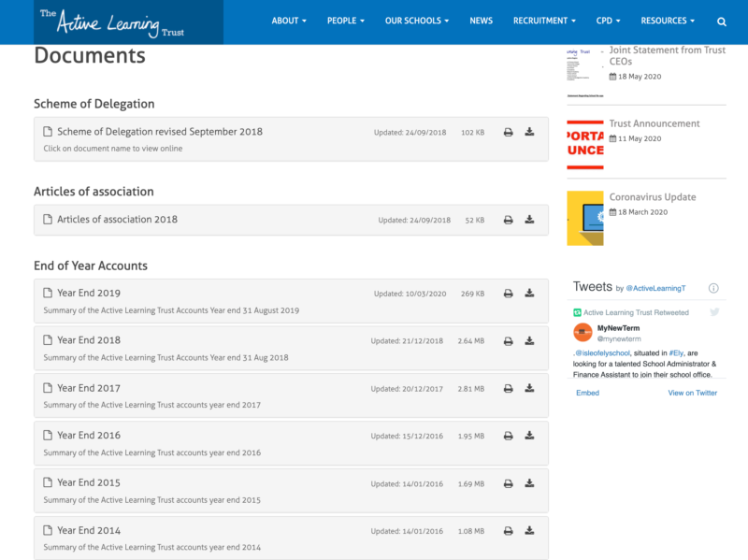The width and height of the screenshot is (748, 560).
Task: Click the document icon for Articles of association
Action: (x=48, y=219)
